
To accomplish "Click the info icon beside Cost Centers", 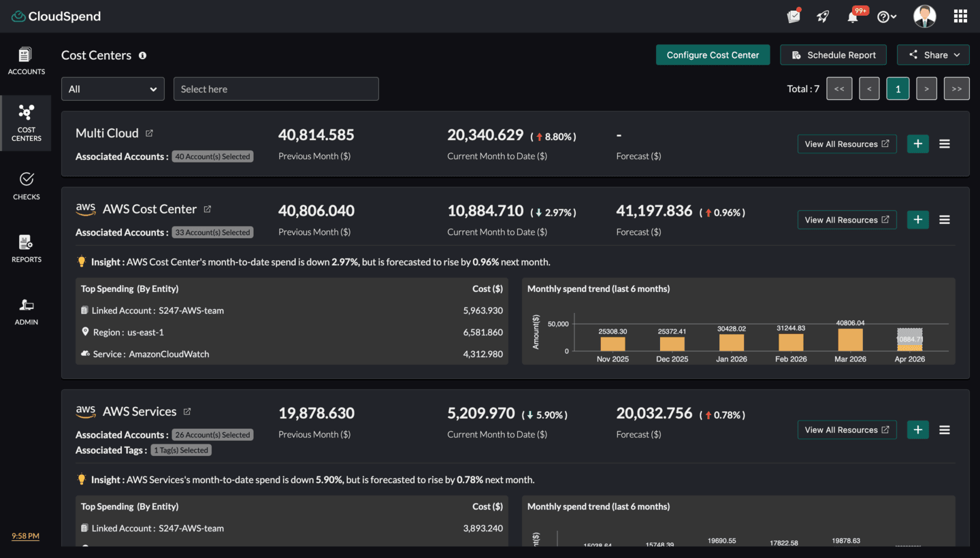I will tap(143, 56).
